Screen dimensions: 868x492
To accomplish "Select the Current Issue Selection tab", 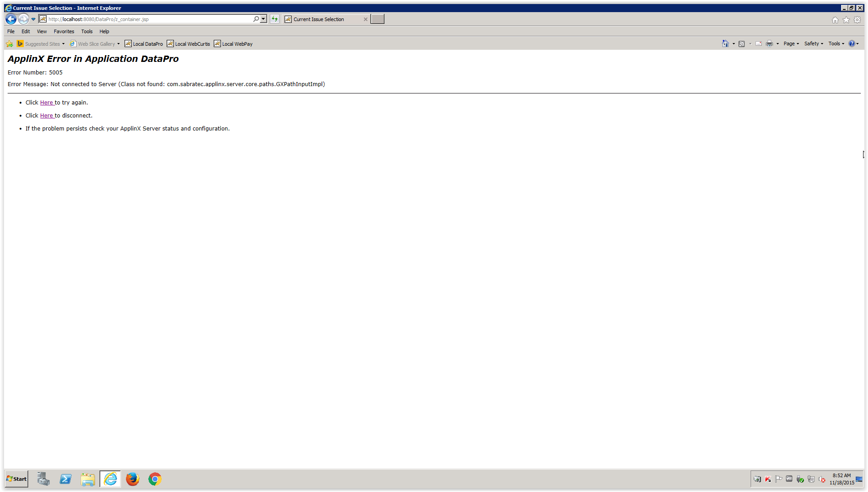I will coord(319,19).
